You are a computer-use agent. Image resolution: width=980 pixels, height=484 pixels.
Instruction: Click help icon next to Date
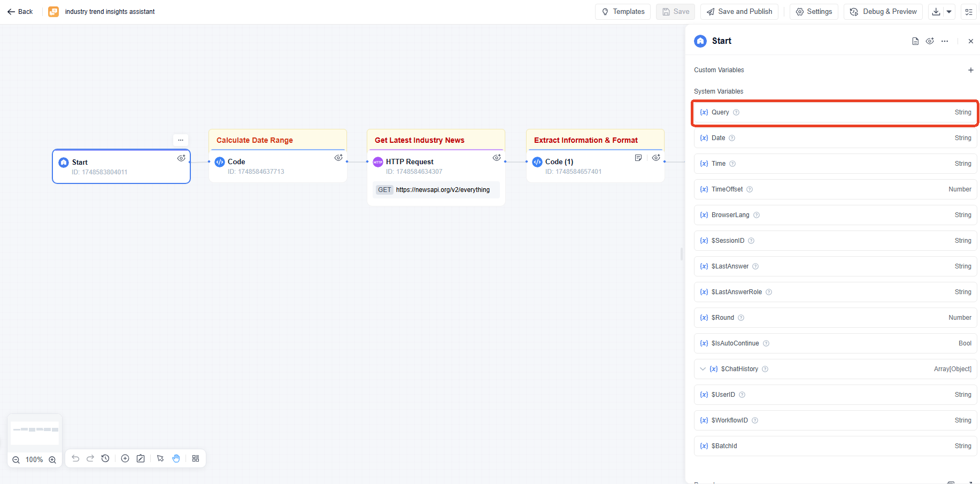(732, 138)
